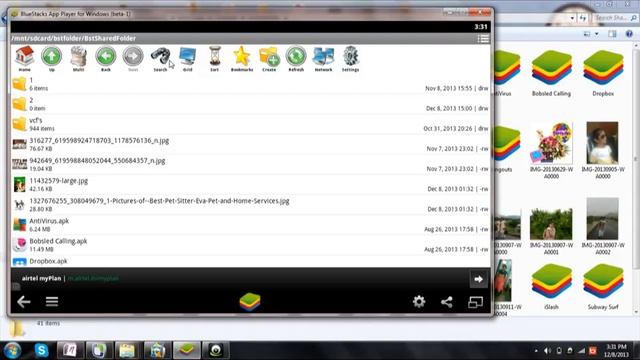Enable Multi select mode icon
The image size is (640, 360).
(x=78, y=58)
